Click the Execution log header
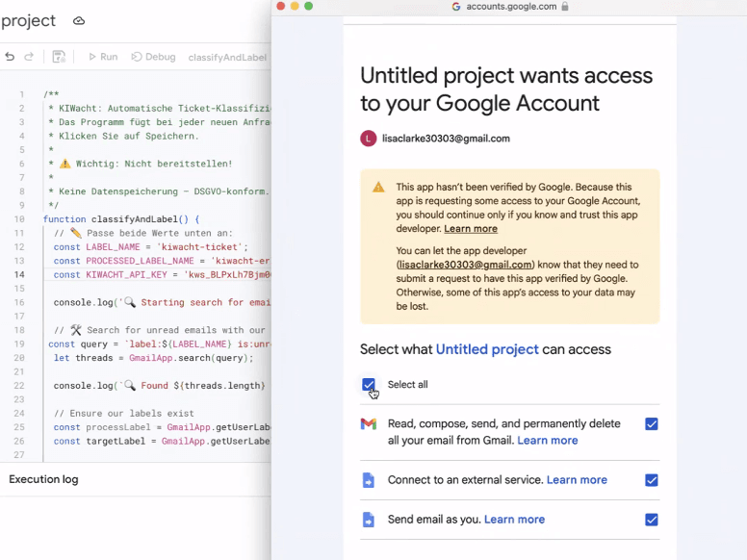The image size is (747, 560). [43, 479]
